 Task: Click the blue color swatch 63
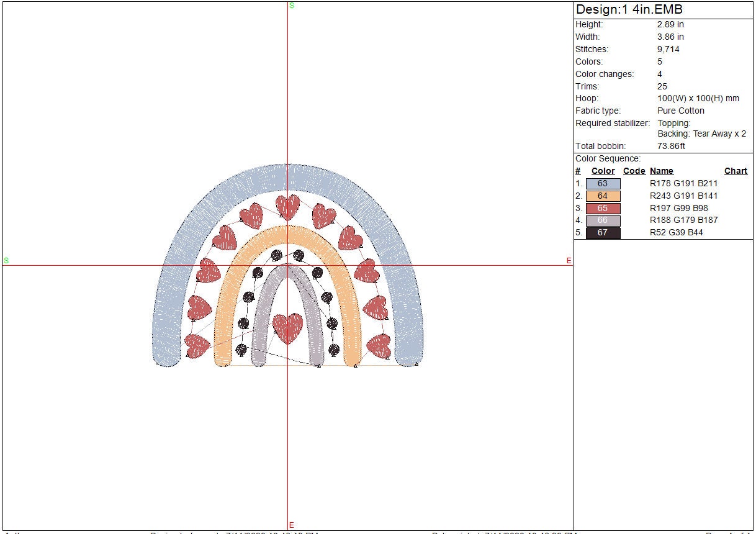[x=603, y=184]
